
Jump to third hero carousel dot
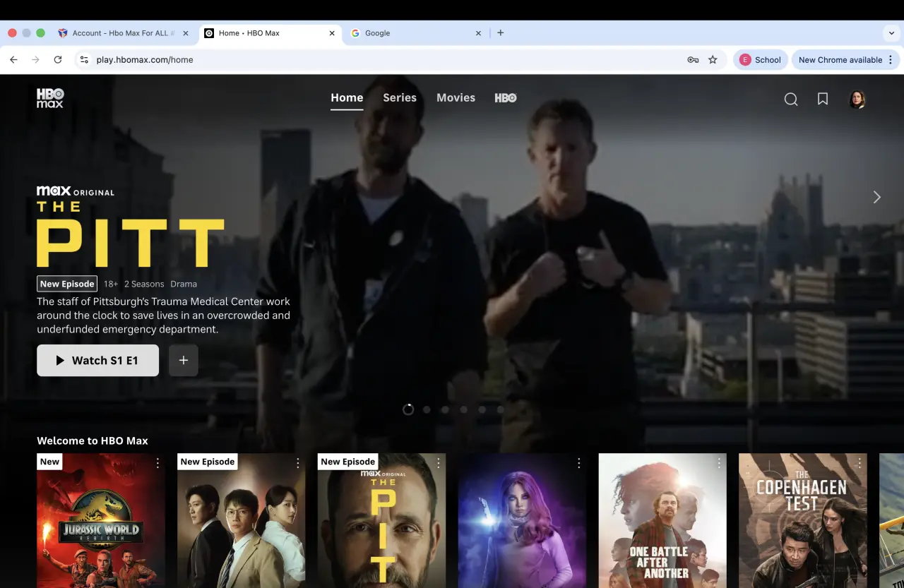point(445,409)
